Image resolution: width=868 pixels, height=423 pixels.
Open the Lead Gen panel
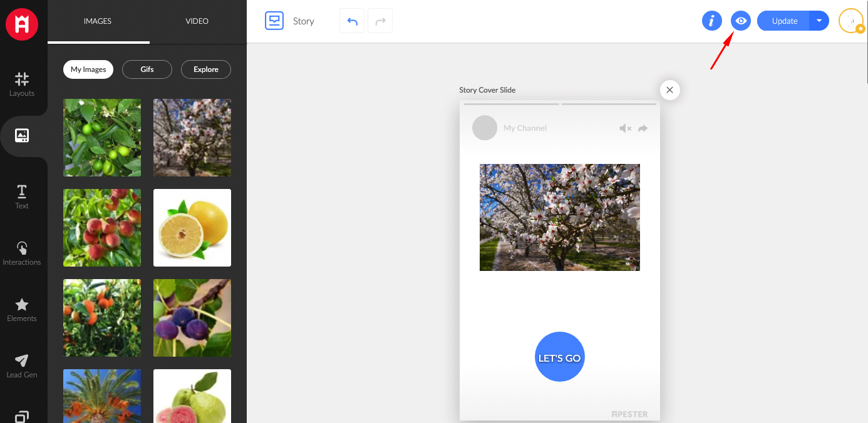click(22, 366)
